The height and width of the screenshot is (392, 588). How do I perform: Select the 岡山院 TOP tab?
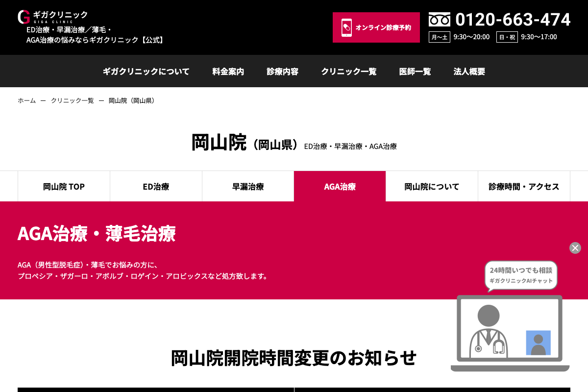64,186
